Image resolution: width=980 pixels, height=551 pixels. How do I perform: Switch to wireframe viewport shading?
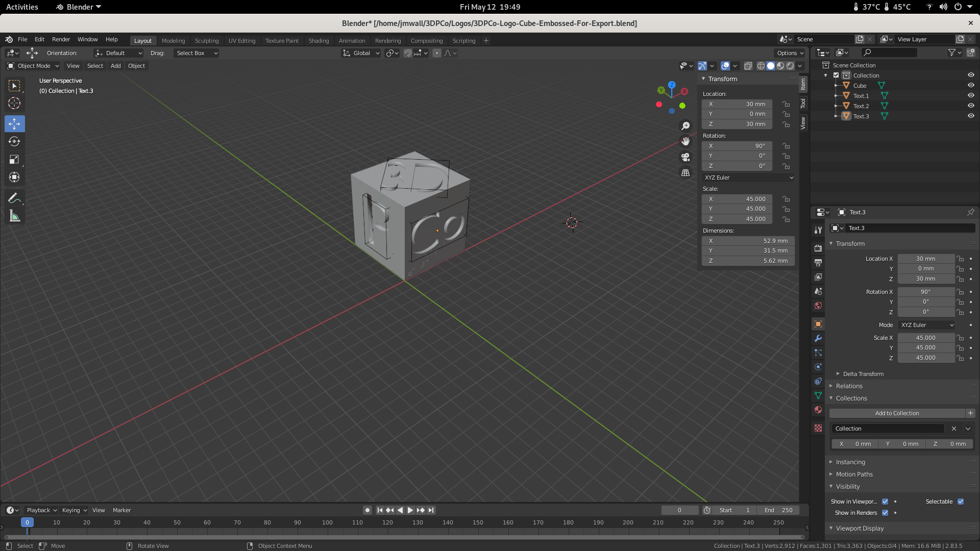pyautogui.click(x=761, y=66)
